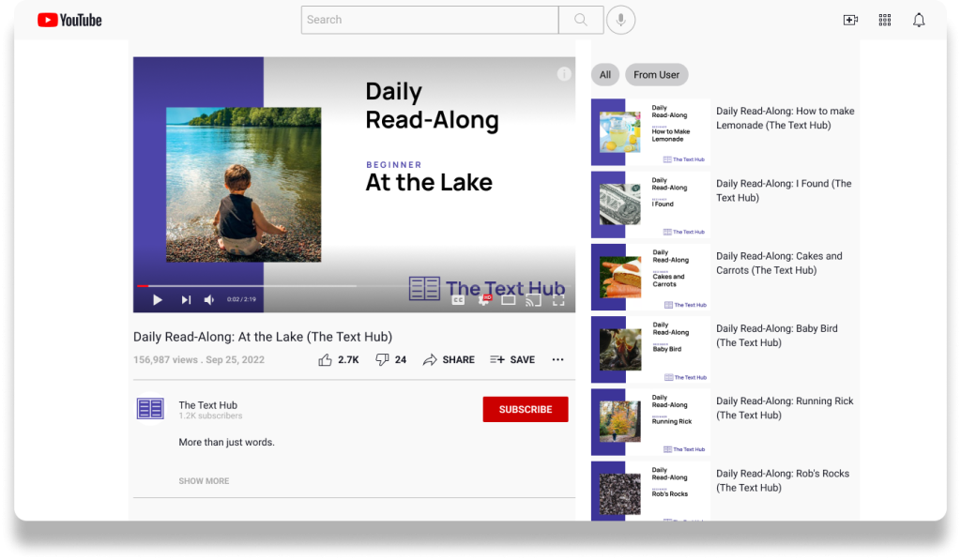961x560 pixels.
Task: Click the 0:02 / 2:19 time display
Action: 241,299
